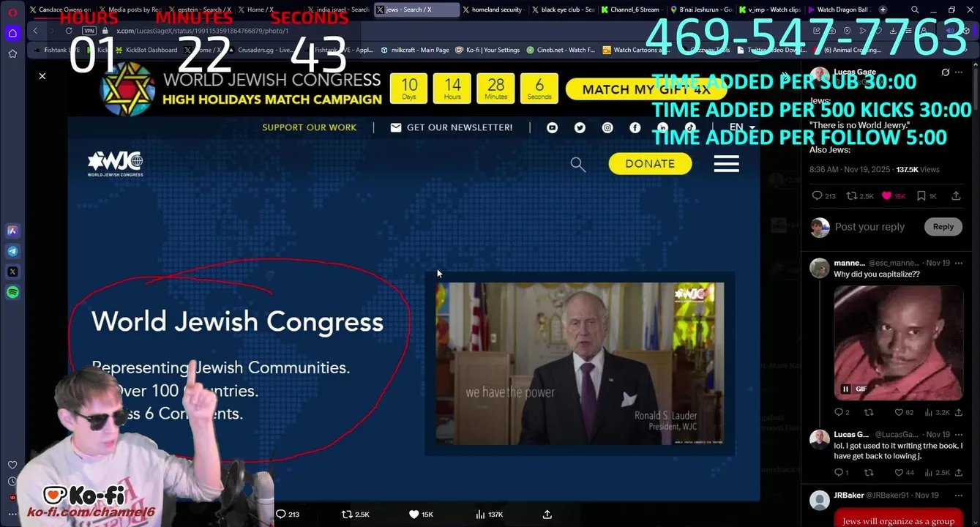Switch to the 'v_imp - Watch clips' tab
Image resolution: width=980 pixels, height=527 pixels.
click(770, 10)
